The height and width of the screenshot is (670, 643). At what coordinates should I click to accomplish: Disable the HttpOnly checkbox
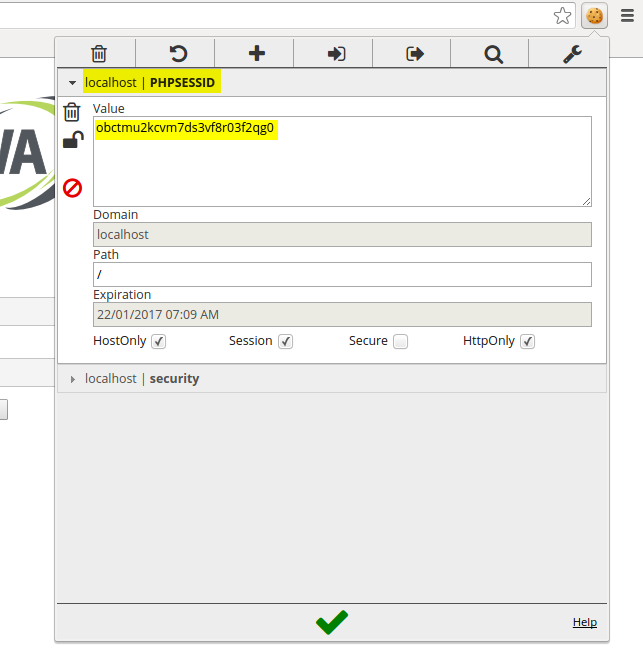pos(527,342)
